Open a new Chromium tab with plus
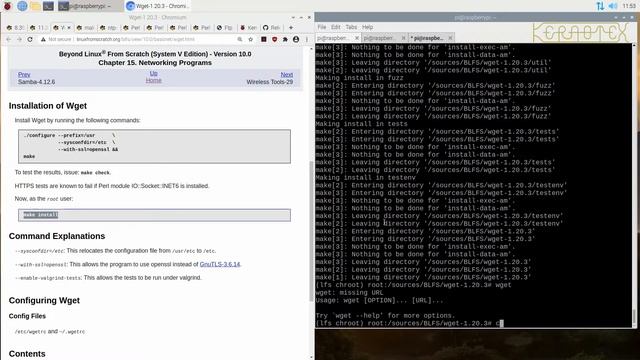 click(291, 28)
